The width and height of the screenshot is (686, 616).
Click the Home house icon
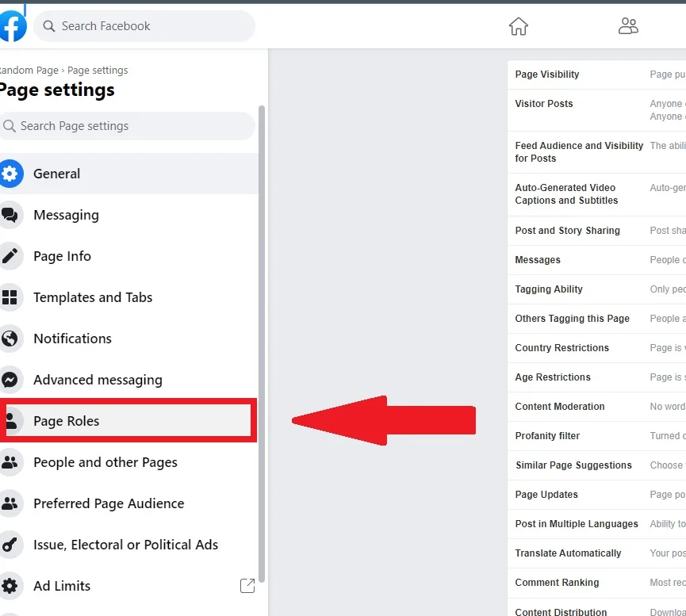tap(519, 26)
